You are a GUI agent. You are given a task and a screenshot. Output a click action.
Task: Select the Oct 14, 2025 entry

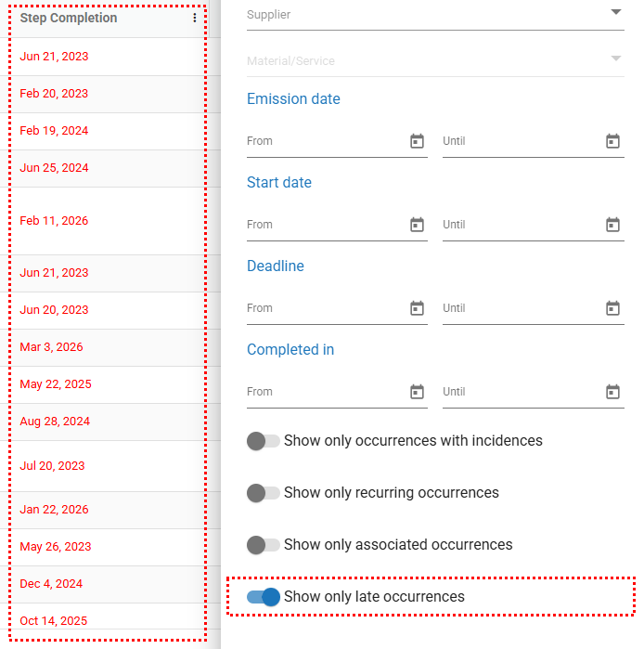point(53,621)
